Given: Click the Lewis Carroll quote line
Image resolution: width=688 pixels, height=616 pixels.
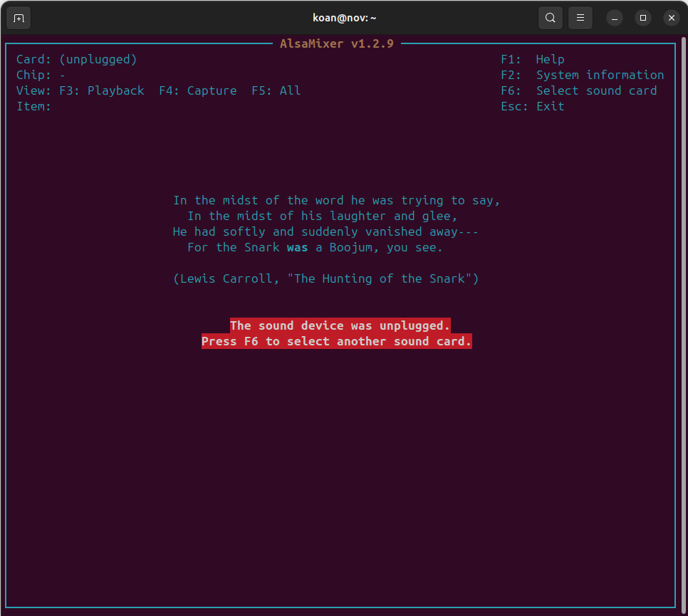Looking at the screenshot, I should 326,278.
